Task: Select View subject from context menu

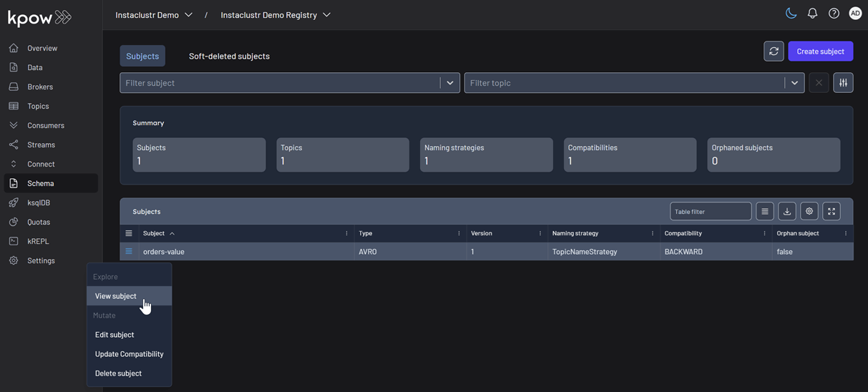Action: (x=116, y=296)
